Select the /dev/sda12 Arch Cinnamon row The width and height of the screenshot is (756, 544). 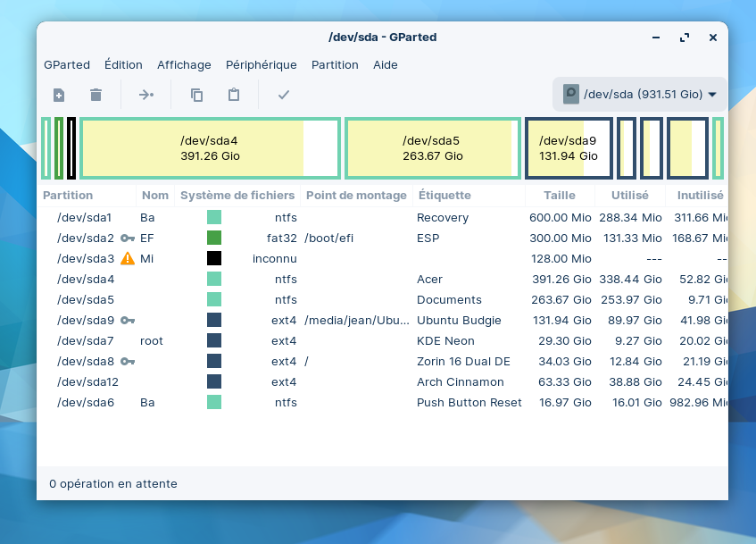[x=384, y=381]
